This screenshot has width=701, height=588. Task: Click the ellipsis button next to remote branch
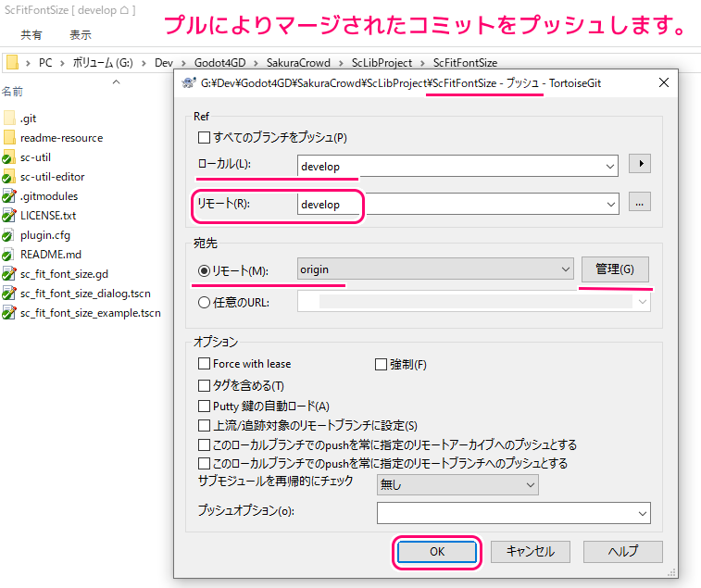pyautogui.click(x=639, y=202)
